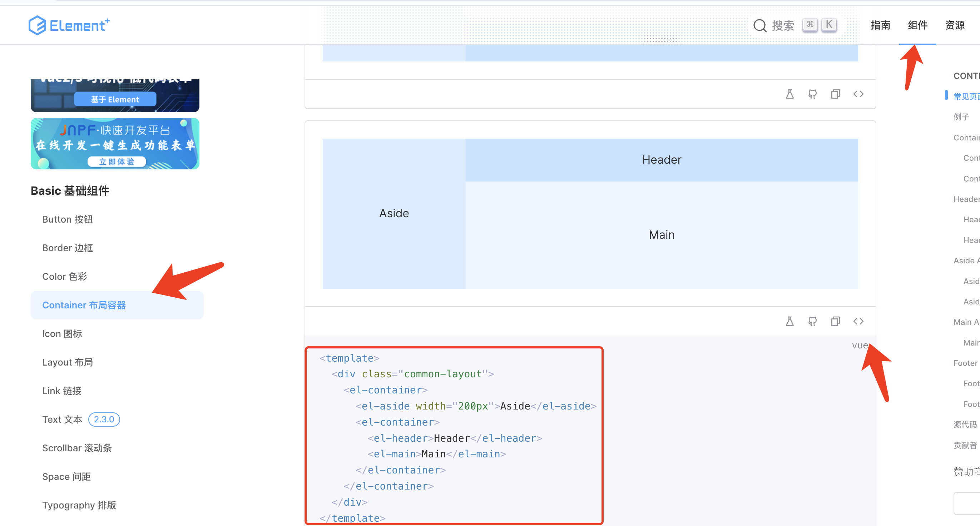Open Text 文本 sidebar entry
Viewport: 980px width, 526px height.
pyautogui.click(x=62, y=419)
